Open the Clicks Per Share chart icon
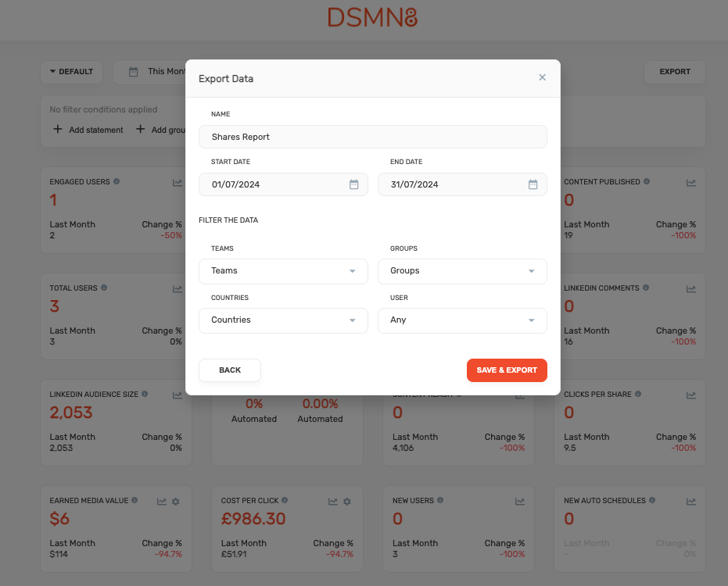The width and height of the screenshot is (728, 586). click(x=691, y=395)
